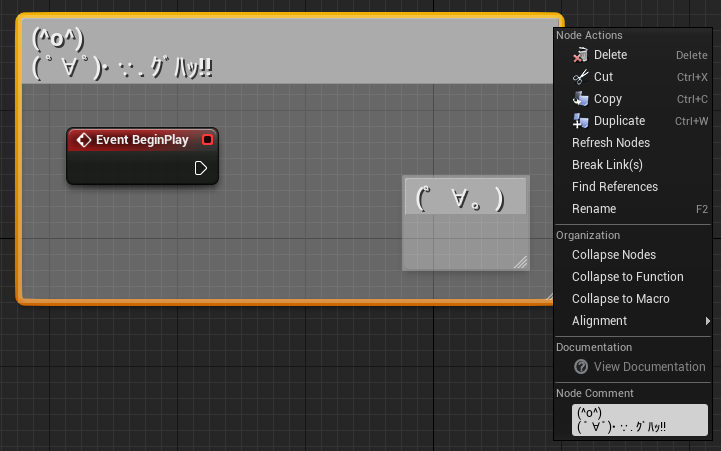Click the execution output pin of Event BeginPlay
Screen dimensions: 721x451
pos(200,168)
